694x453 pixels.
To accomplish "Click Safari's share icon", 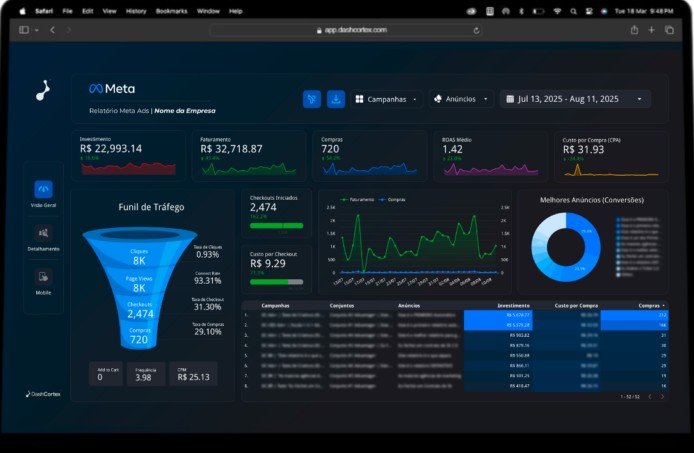I will pyautogui.click(x=634, y=30).
